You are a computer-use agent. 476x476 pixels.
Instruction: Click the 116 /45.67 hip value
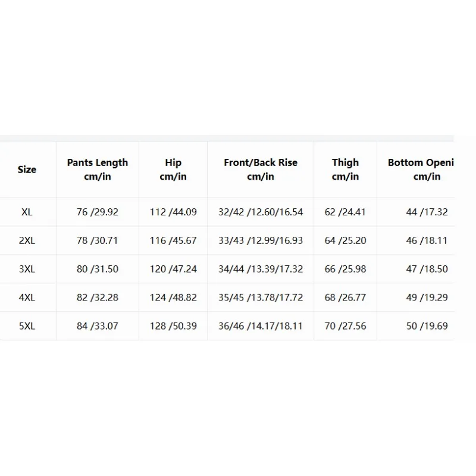(173, 240)
